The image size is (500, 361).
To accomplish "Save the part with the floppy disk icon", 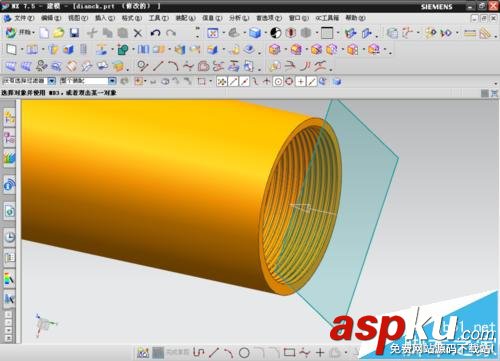I will click(x=74, y=33).
